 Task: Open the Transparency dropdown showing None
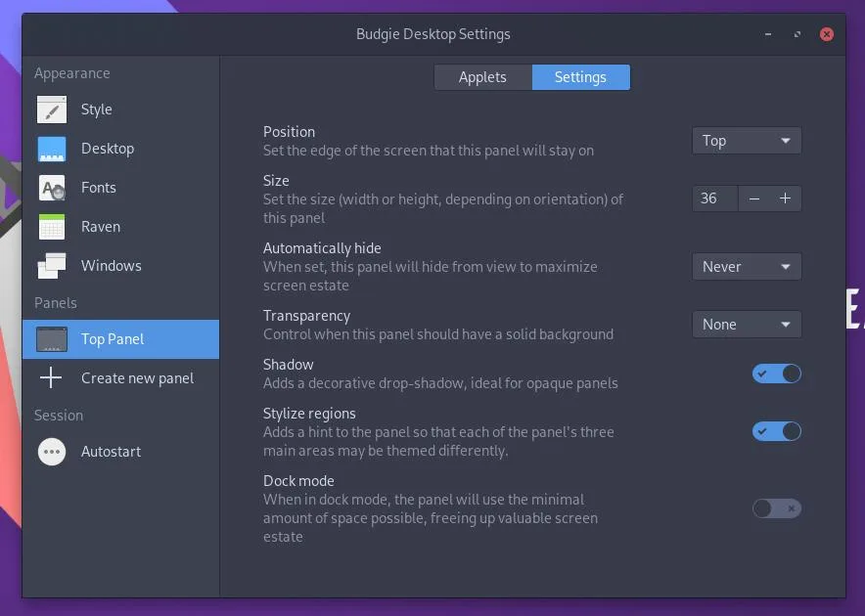[747, 324]
